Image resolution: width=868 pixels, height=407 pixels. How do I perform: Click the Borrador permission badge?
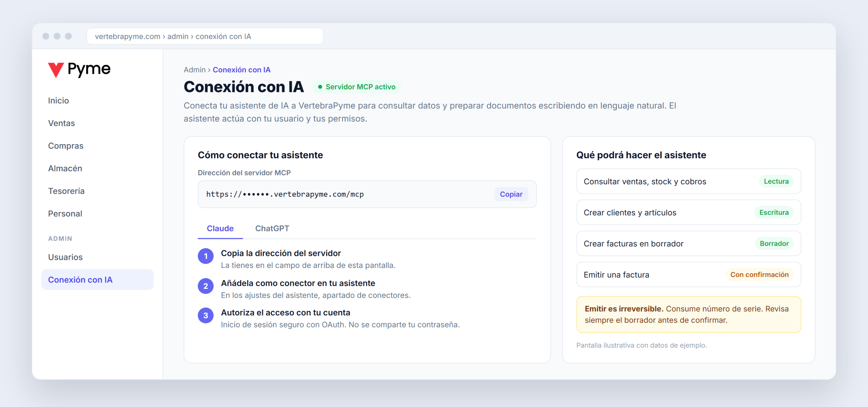point(774,243)
